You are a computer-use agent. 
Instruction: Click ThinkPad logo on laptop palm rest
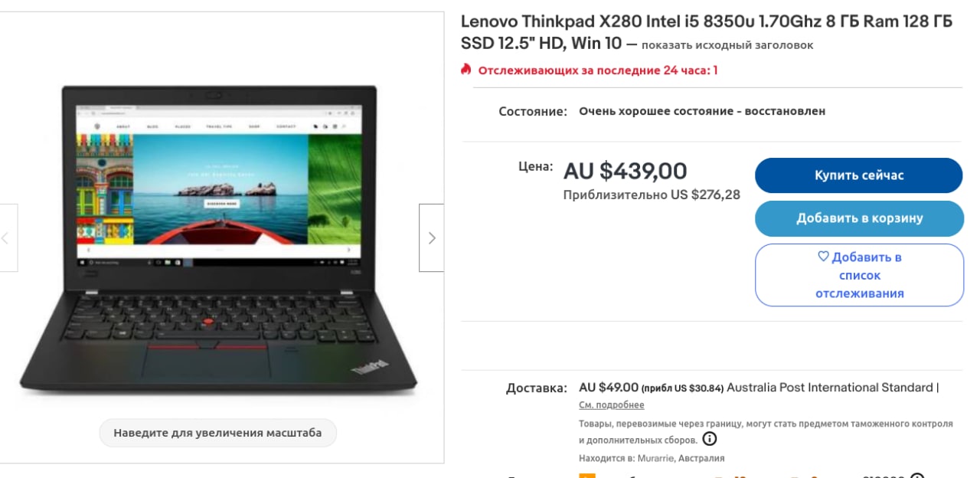pos(371,368)
